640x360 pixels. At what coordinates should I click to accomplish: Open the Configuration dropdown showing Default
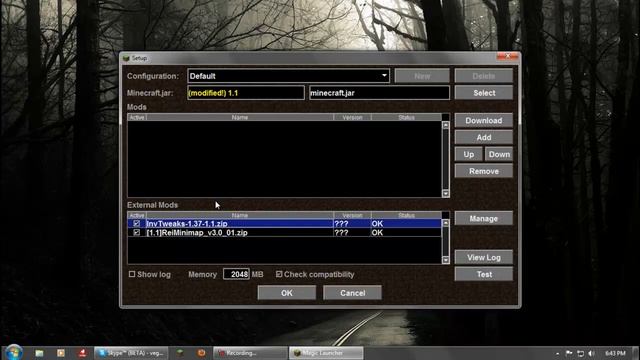pyautogui.click(x=288, y=76)
